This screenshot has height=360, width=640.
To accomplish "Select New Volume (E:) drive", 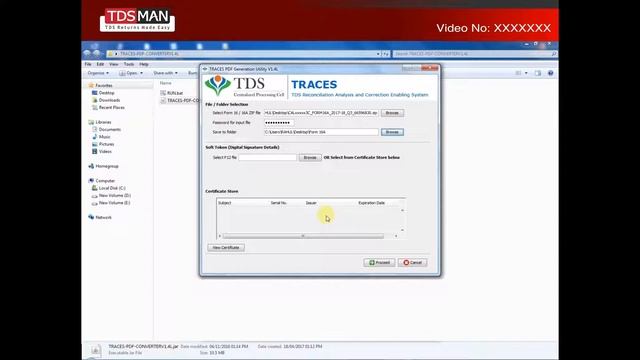I will [114, 202].
